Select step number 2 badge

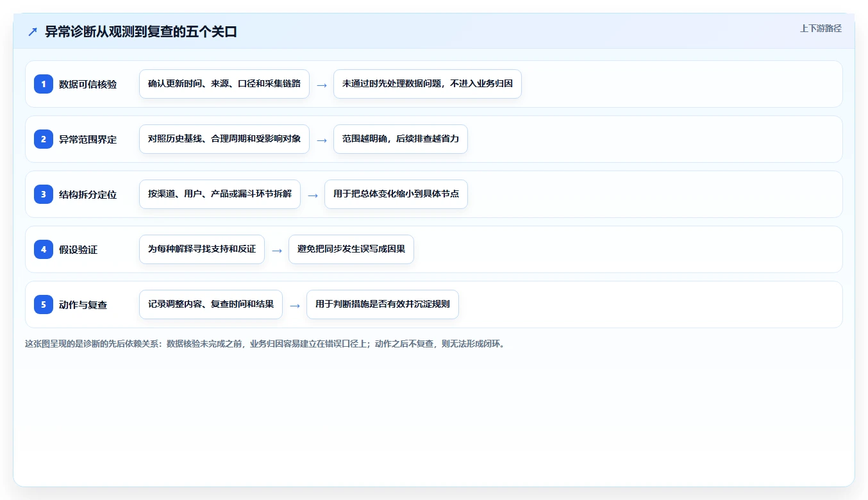(44, 139)
